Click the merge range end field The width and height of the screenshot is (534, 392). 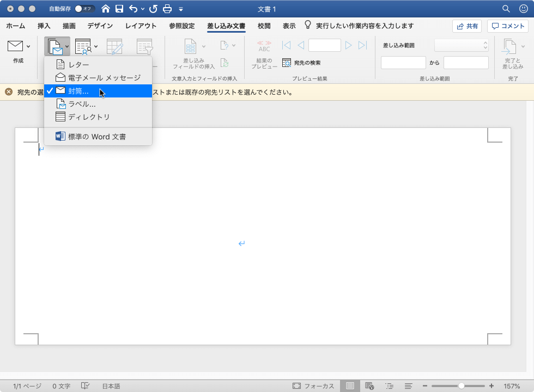click(466, 63)
